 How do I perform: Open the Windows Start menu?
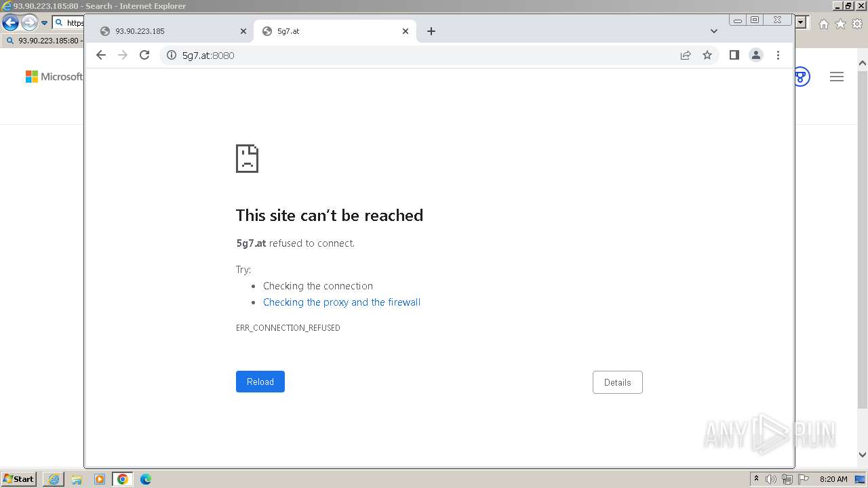(x=18, y=479)
